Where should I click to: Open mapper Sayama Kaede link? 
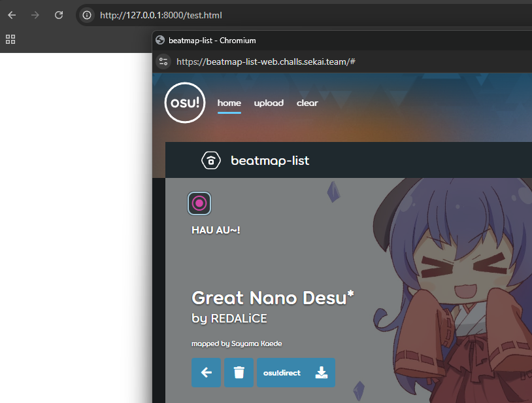(x=256, y=343)
